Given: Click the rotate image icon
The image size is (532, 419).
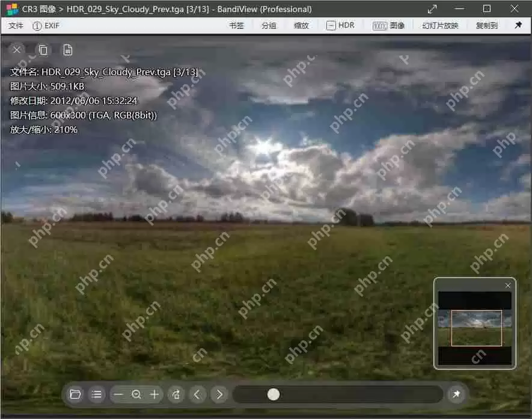Looking at the screenshot, I should click(x=176, y=394).
